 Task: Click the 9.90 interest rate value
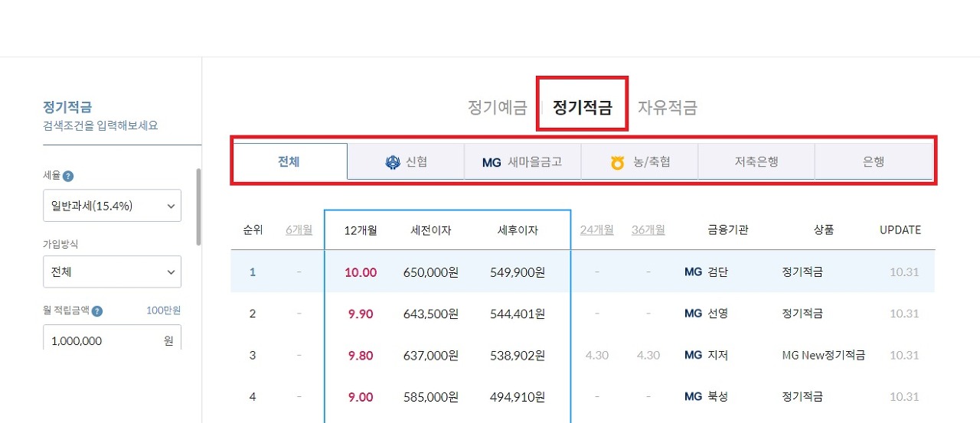(361, 314)
